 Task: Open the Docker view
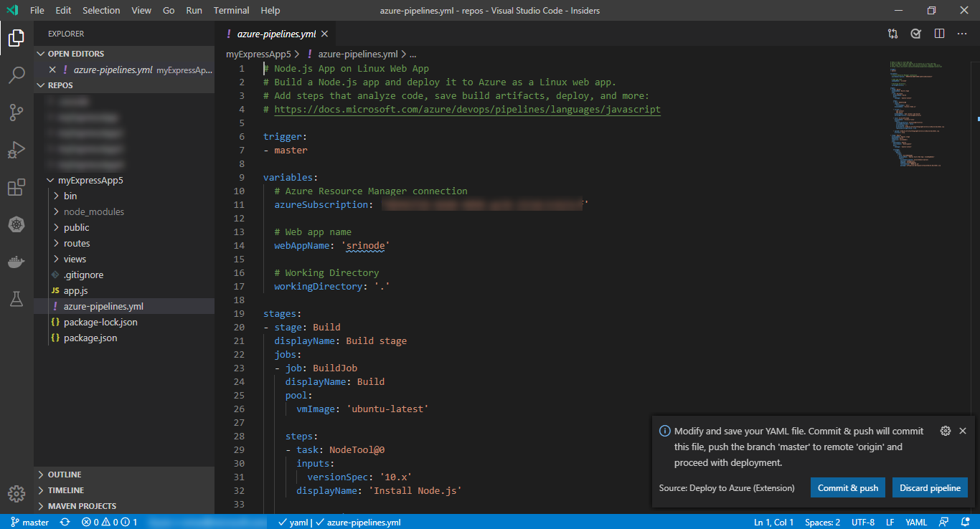[x=16, y=261]
